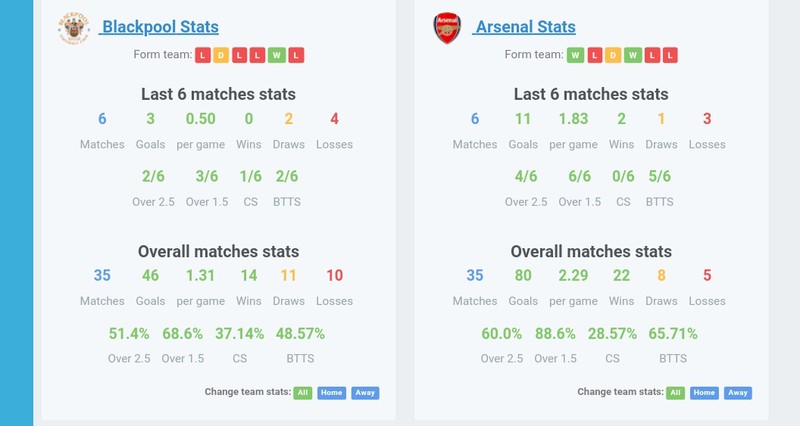Image resolution: width=800 pixels, height=426 pixels.
Task: Click Arsenal's 65.71% BTTS value
Action: point(672,334)
